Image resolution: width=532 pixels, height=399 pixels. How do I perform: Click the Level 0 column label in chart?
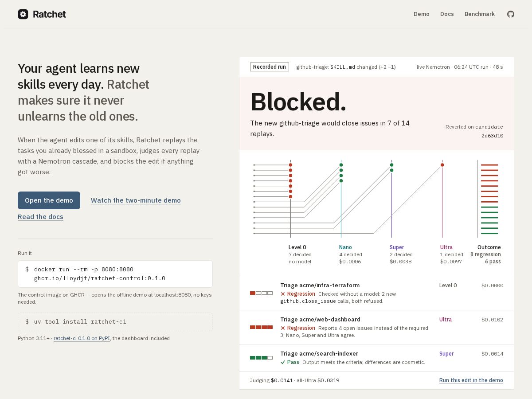pyautogui.click(x=297, y=247)
